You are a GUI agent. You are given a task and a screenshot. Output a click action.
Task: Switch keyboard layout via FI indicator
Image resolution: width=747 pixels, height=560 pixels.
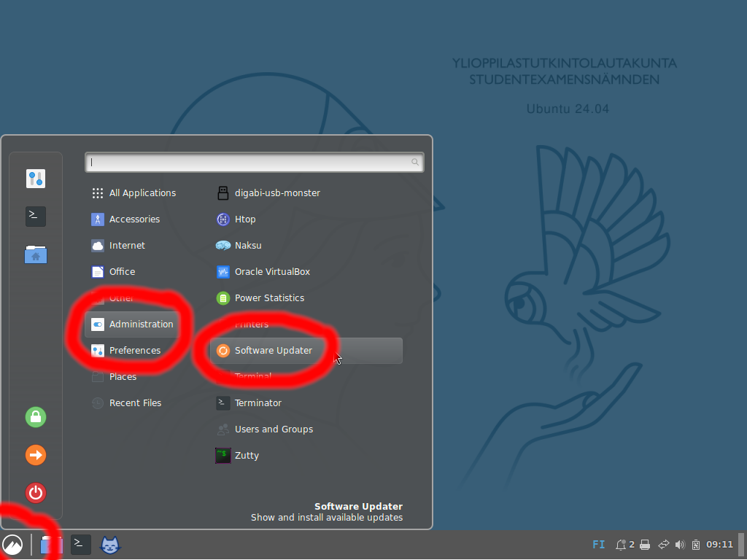pos(598,545)
